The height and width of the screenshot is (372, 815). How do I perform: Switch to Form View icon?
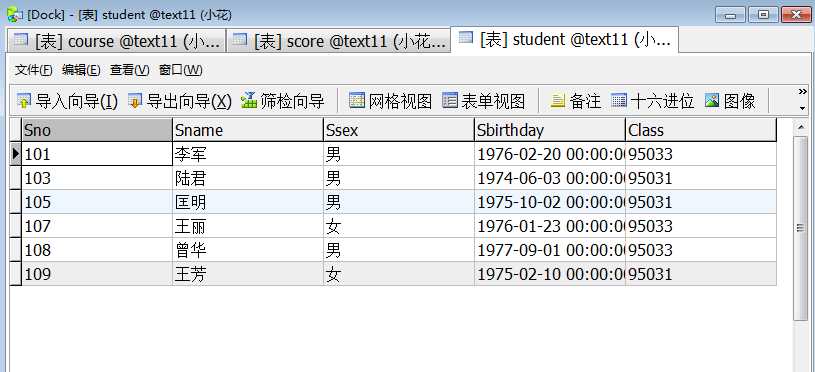pos(450,100)
